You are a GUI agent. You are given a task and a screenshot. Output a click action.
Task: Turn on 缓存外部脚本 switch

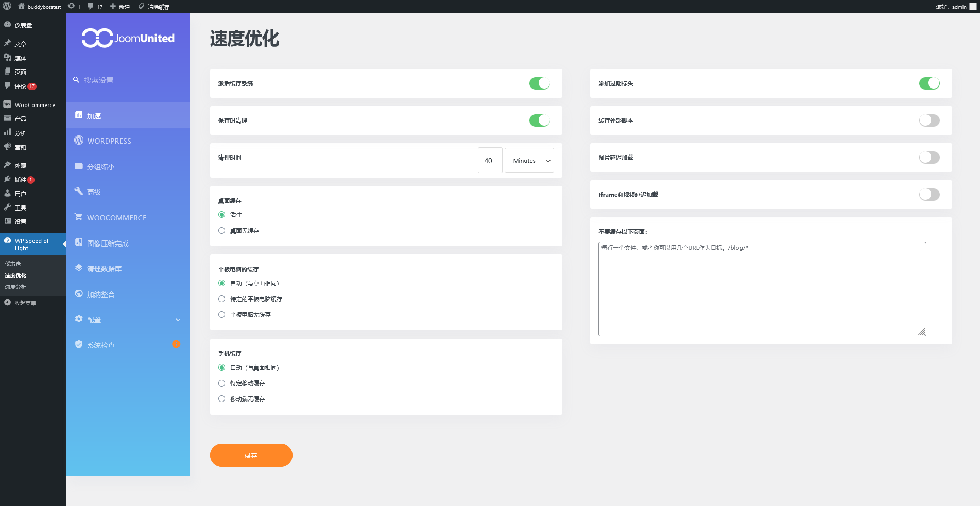point(929,120)
